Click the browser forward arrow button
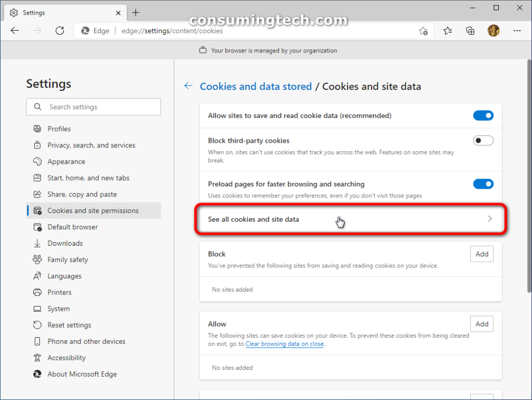532x400 pixels. [x=37, y=31]
